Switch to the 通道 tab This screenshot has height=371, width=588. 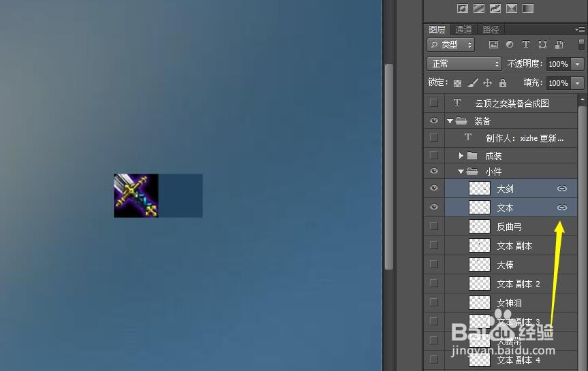463,29
